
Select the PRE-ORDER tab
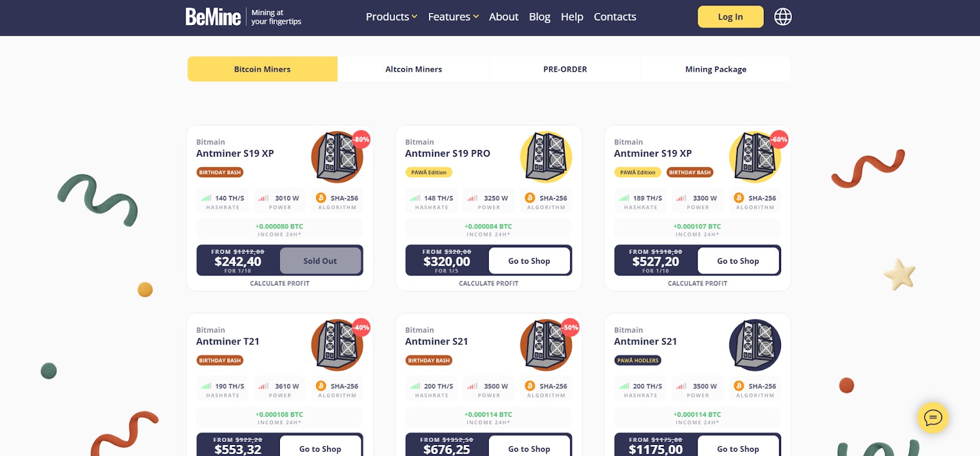click(x=565, y=69)
